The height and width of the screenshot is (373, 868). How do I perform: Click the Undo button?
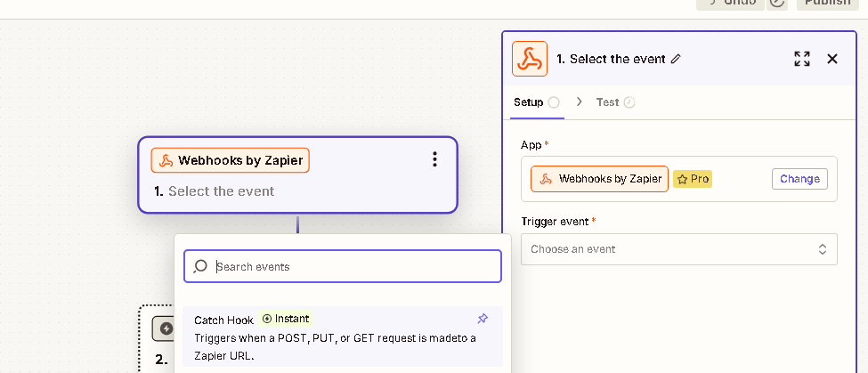tap(730, 3)
